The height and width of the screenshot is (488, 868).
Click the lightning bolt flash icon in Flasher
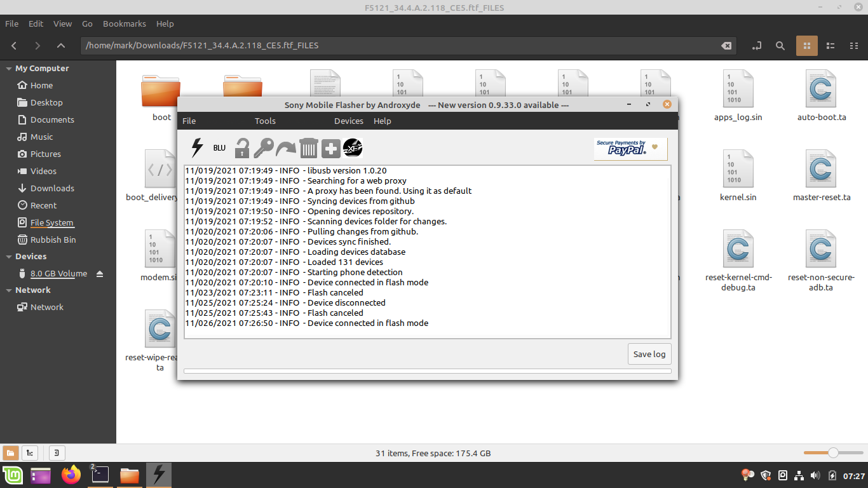pos(197,148)
